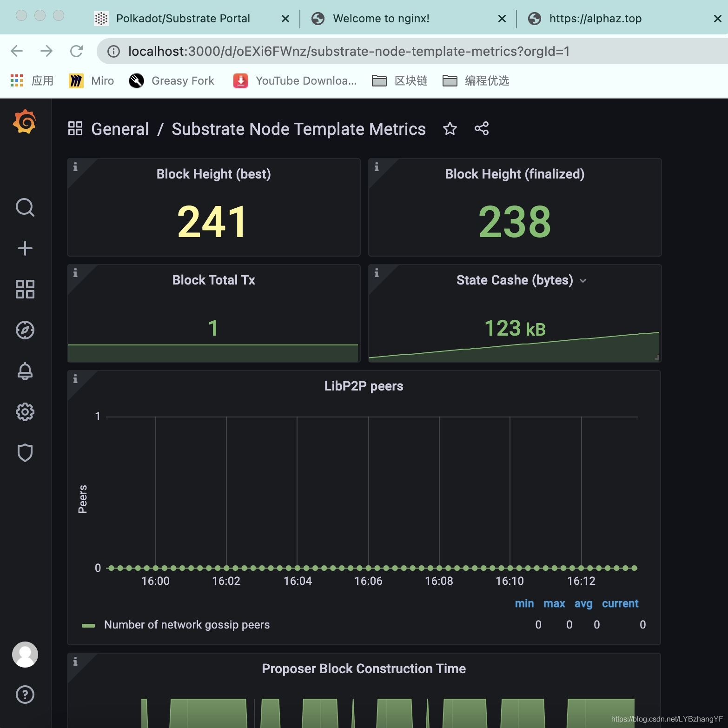Click info icon on State Cashe panel
Viewport: 728px width, 728px height.
point(377,273)
